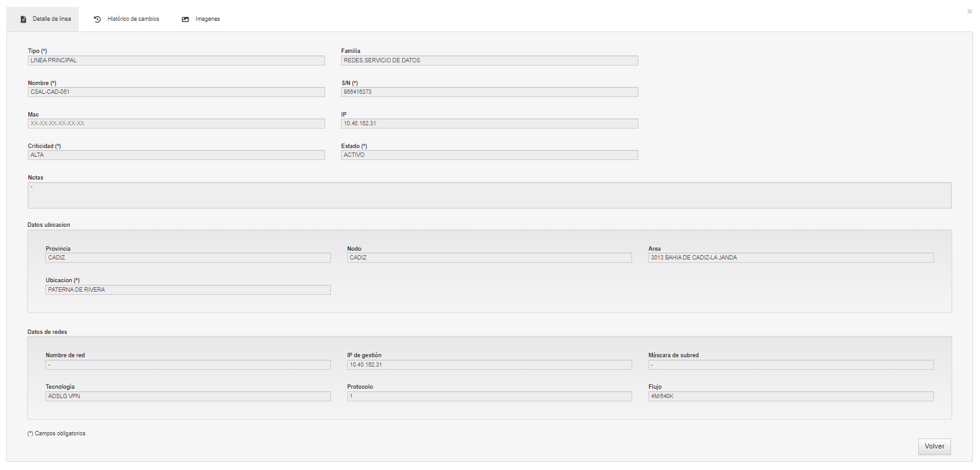Click the Estado (*) label

[354, 146]
